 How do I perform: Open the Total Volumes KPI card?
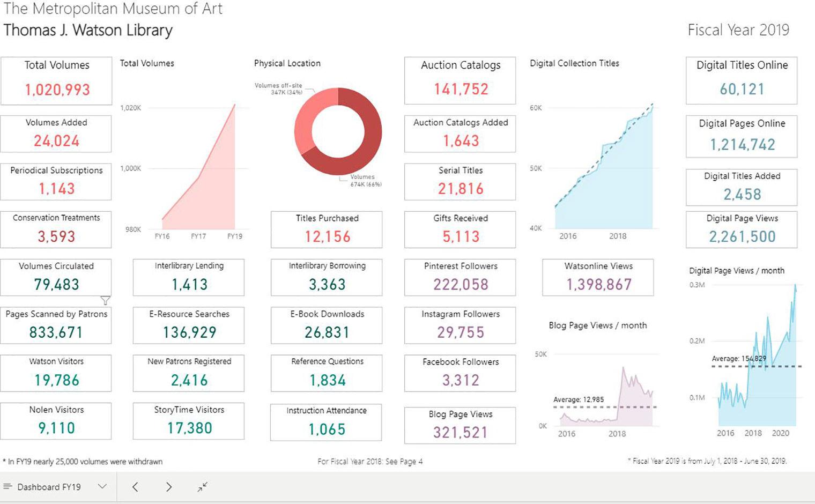pos(56,80)
